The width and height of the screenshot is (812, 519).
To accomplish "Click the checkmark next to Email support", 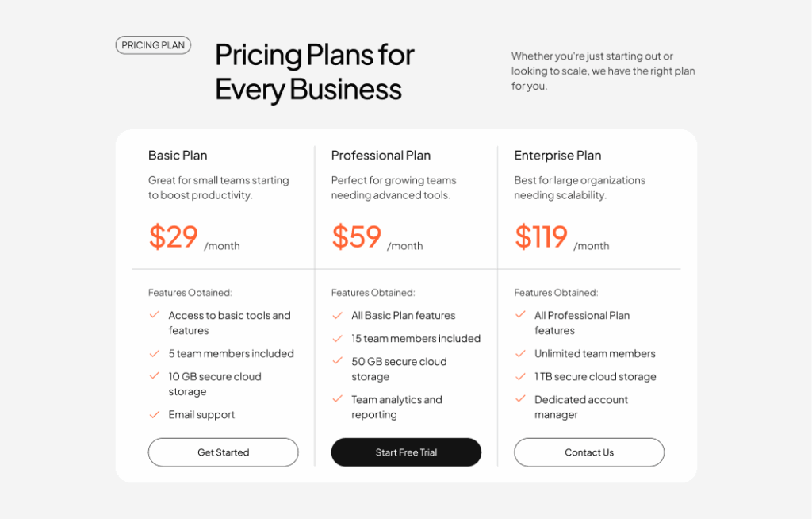I will click(x=155, y=414).
